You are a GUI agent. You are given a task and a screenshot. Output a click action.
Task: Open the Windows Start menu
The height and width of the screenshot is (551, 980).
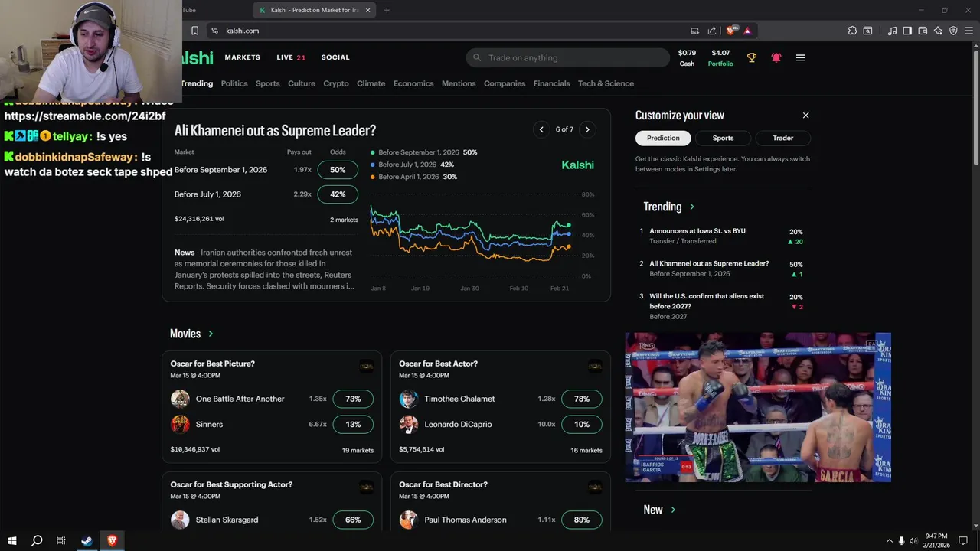12,541
